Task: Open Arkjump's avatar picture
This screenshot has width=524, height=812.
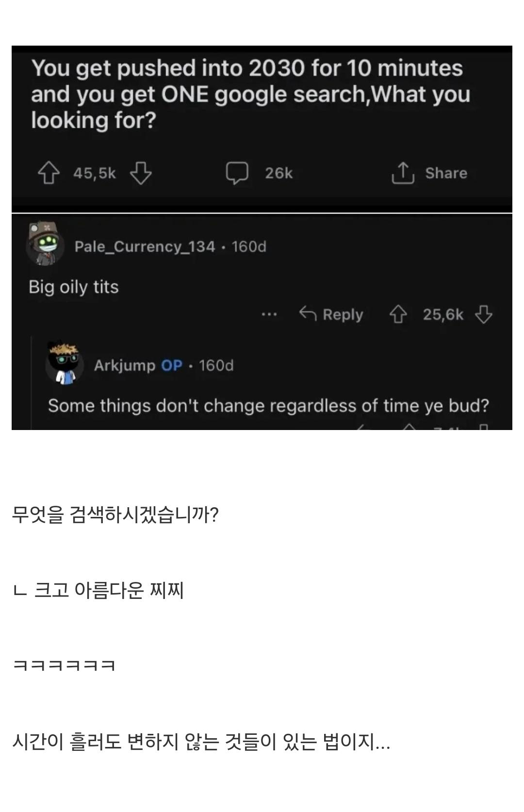Action: (64, 364)
